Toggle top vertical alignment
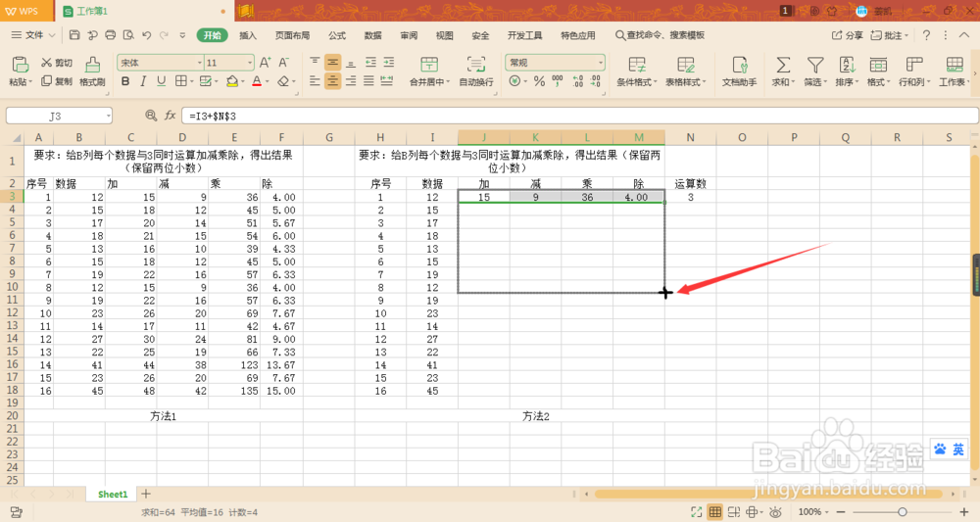The width and height of the screenshot is (980, 522). point(315,63)
